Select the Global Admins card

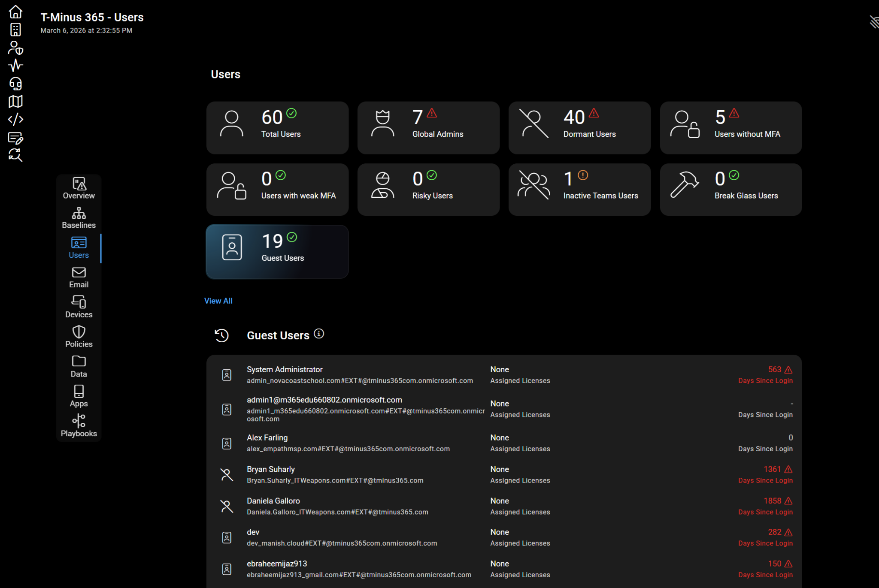point(428,127)
